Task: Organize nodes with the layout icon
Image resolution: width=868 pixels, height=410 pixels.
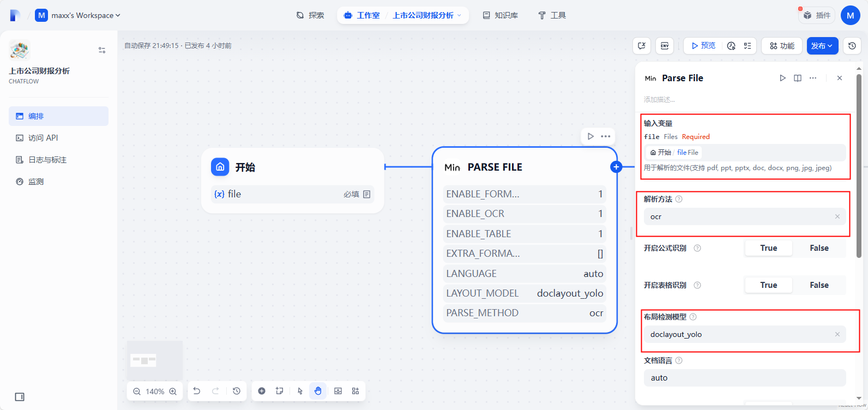Action: 355,391
